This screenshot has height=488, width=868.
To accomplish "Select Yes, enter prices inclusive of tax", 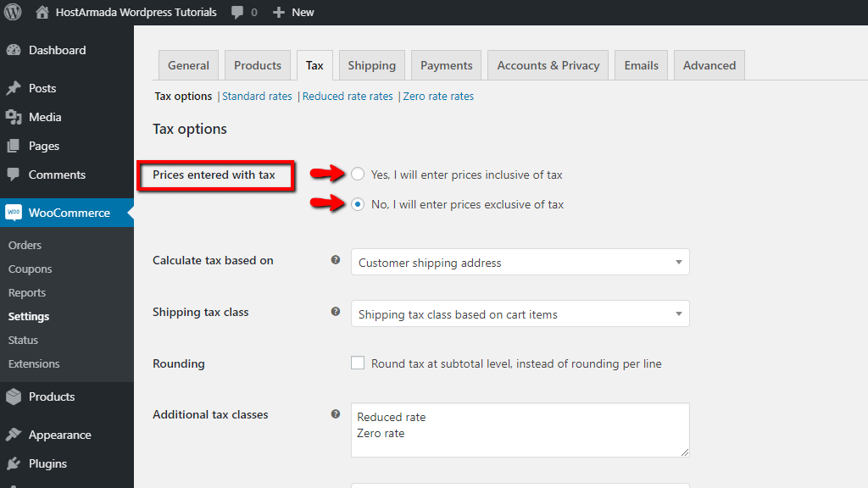I will point(358,175).
